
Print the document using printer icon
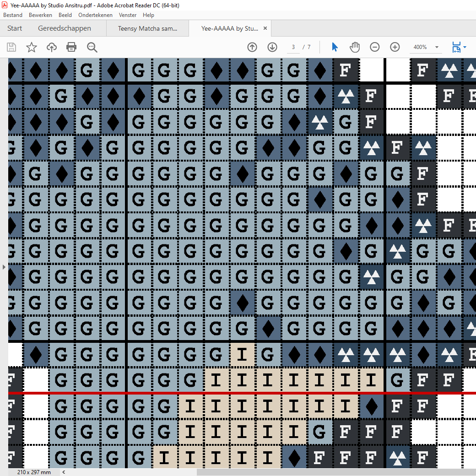(x=71, y=47)
